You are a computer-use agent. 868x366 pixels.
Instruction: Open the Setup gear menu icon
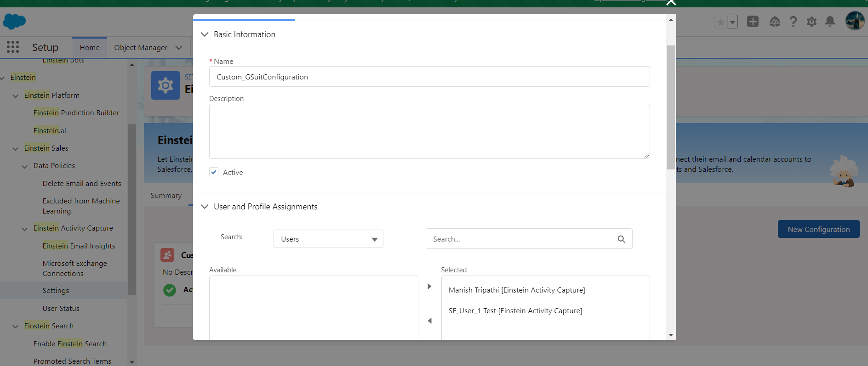(811, 22)
